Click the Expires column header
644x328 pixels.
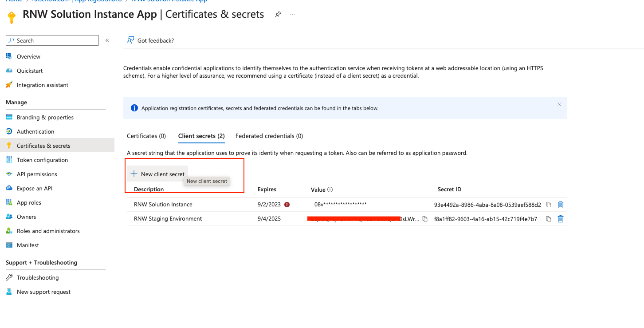point(267,190)
